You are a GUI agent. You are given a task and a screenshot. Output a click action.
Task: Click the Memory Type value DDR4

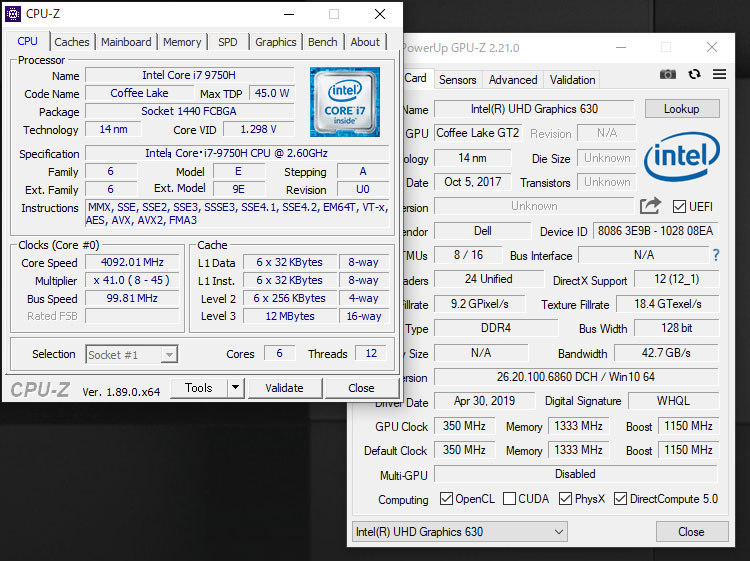tap(496, 328)
